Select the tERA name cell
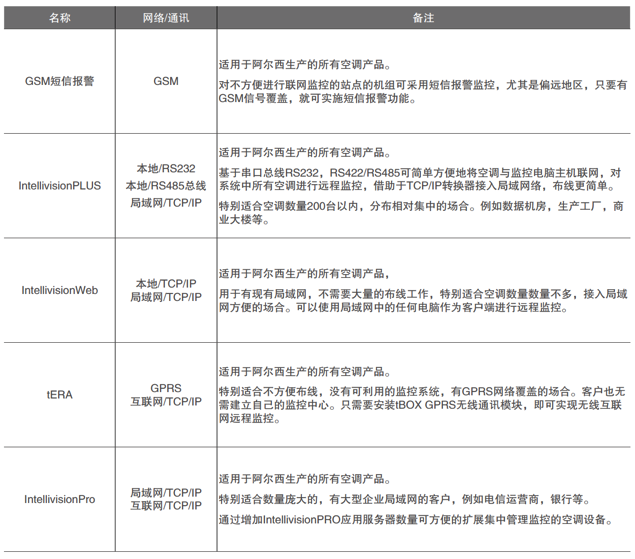Viewport: 635px width, 559px height. (60, 395)
